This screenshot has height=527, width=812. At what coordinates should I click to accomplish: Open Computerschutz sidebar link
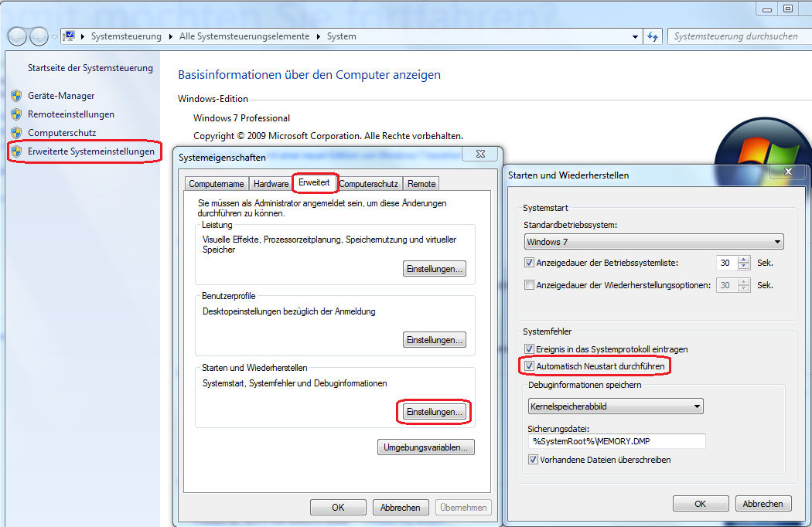pos(62,133)
